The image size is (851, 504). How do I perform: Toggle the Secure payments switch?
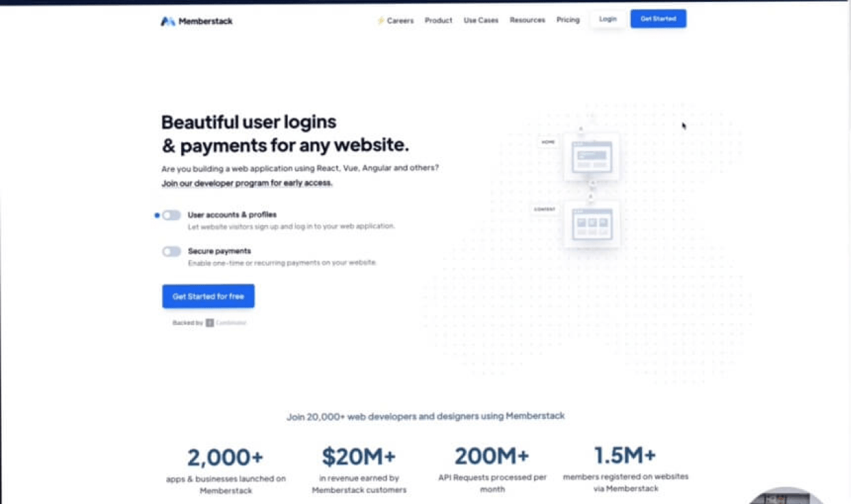click(x=172, y=252)
